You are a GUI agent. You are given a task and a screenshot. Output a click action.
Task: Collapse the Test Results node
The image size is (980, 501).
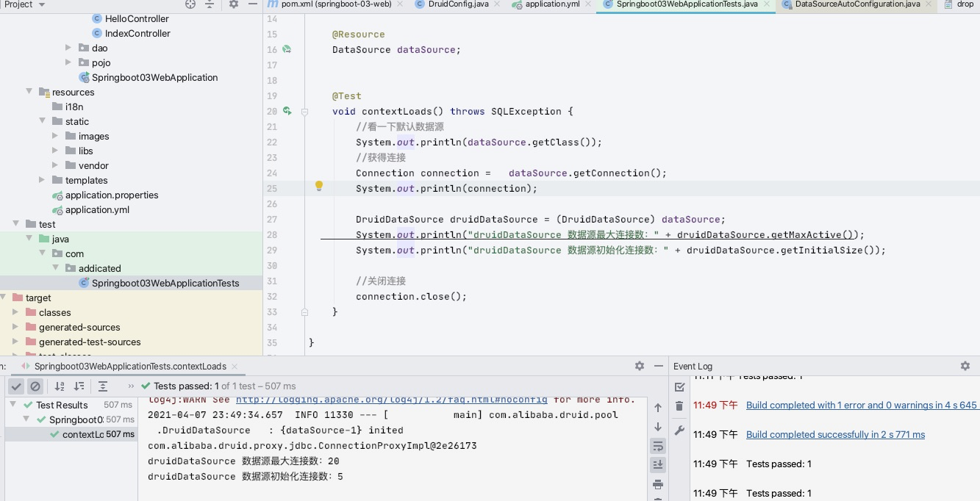tap(13, 405)
